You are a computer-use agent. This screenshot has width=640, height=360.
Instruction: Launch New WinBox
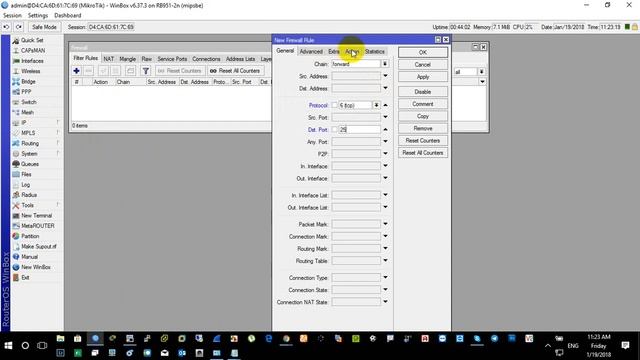[x=36, y=267]
